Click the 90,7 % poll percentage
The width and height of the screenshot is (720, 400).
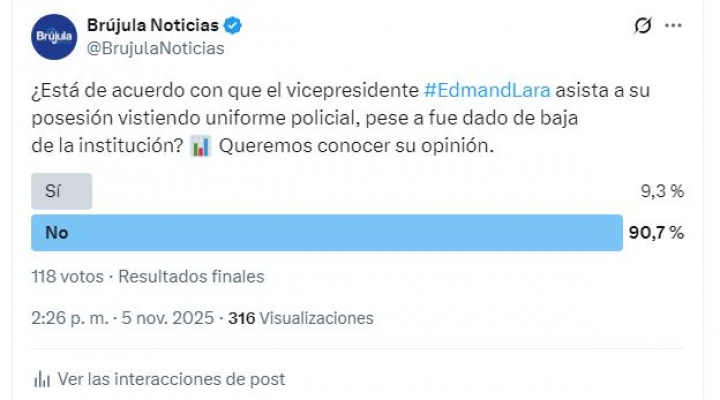click(x=655, y=232)
